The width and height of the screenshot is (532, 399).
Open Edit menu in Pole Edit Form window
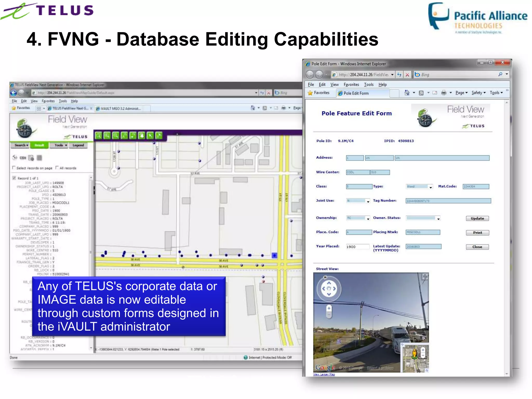tap(322, 84)
